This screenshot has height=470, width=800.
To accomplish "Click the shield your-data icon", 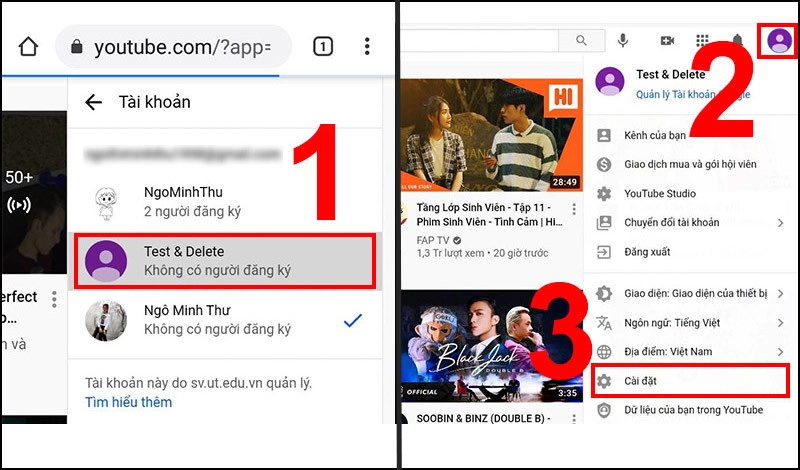I will pos(604,410).
